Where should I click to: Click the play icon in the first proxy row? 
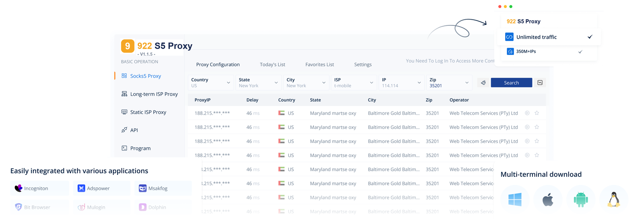tap(527, 113)
